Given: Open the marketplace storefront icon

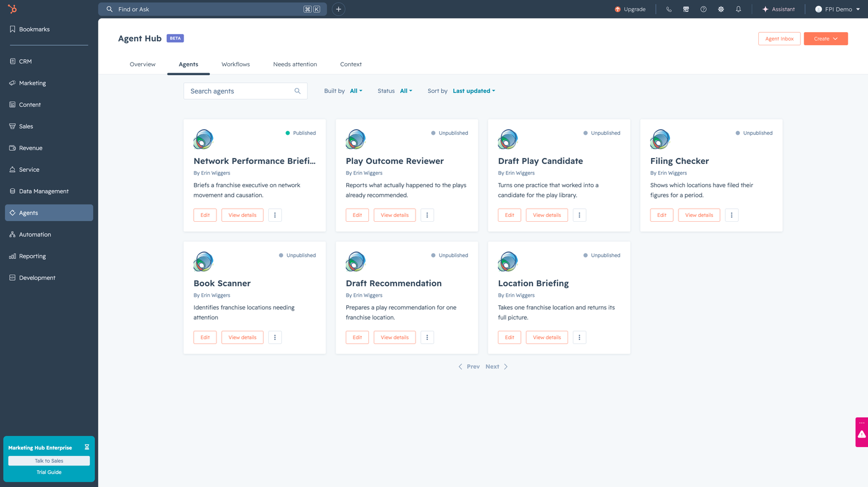Looking at the screenshot, I should [x=686, y=10].
